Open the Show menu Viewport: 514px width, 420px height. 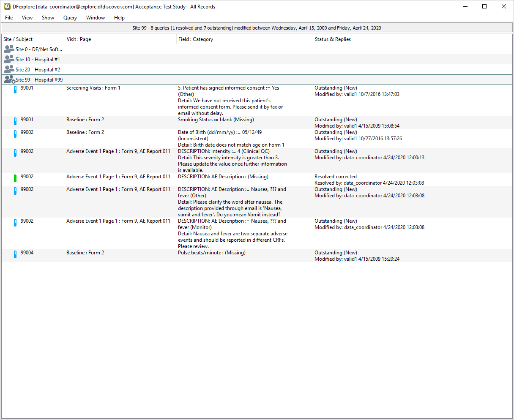pos(48,18)
